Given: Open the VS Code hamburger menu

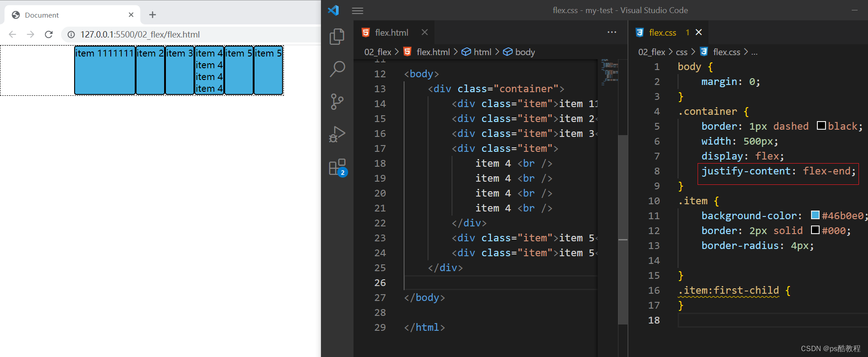Looking at the screenshot, I should tap(358, 10).
